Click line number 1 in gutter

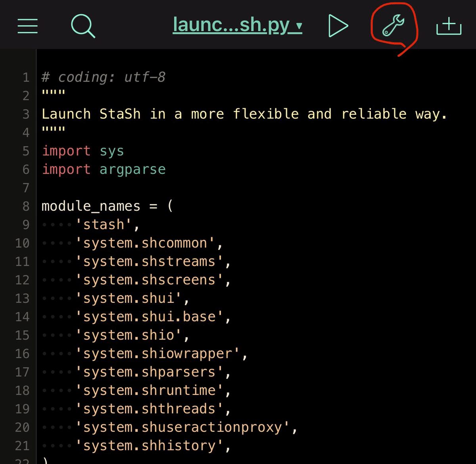click(x=26, y=77)
